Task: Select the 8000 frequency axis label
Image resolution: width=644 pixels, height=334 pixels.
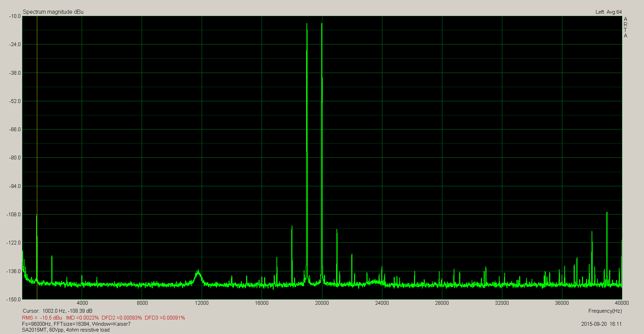Action: click(x=142, y=303)
